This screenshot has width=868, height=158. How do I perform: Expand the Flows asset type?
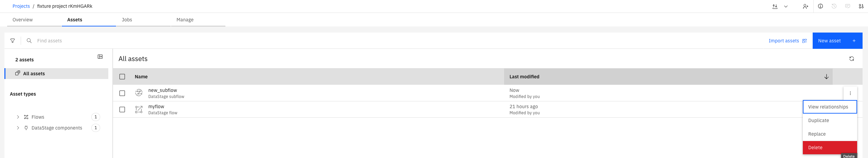click(18, 117)
